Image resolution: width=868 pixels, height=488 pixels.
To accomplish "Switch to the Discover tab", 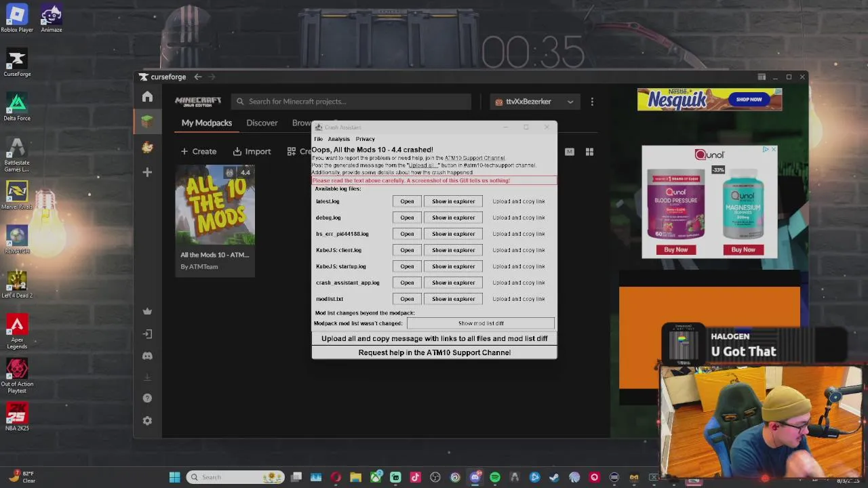I will 262,123.
